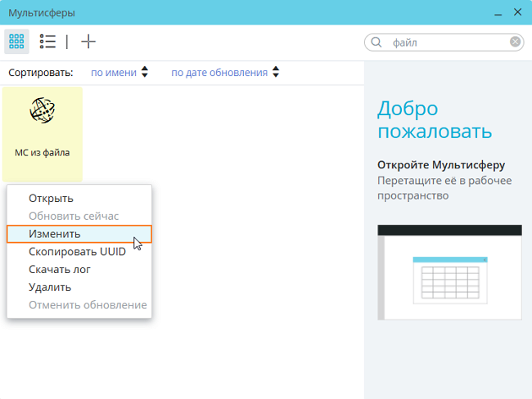532x399 pixels.
Task: Close the Мультисферы window
Action: (517, 12)
